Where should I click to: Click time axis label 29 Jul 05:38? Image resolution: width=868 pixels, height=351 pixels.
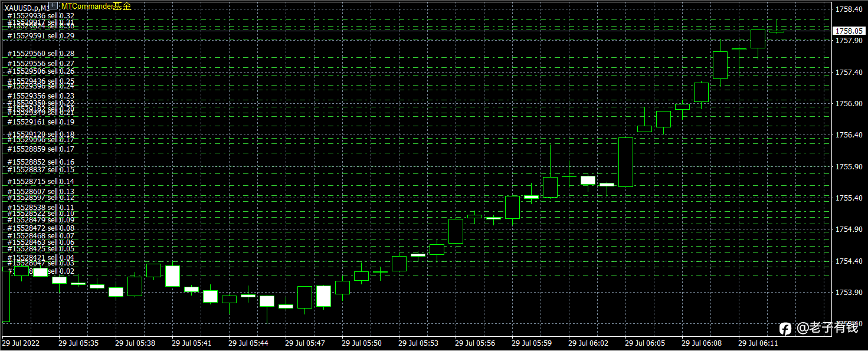pyautogui.click(x=135, y=343)
